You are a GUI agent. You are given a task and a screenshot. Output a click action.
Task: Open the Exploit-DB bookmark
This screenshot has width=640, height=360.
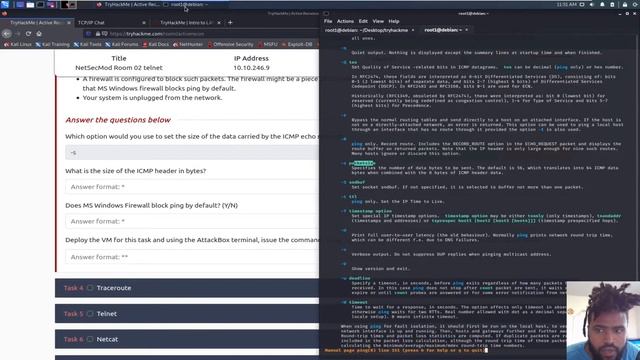click(297, 44)
